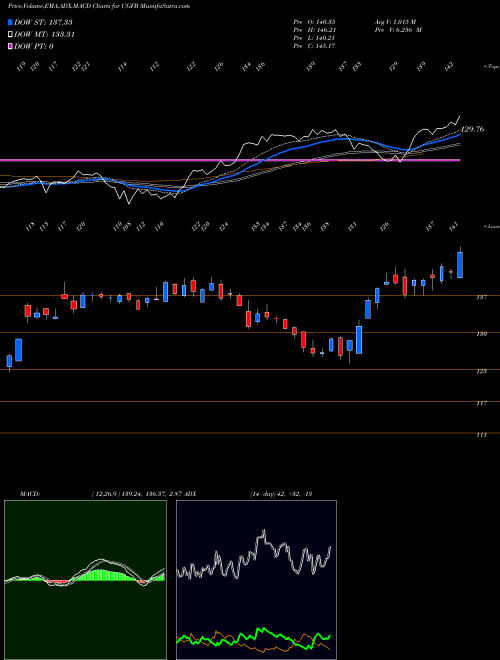Click the 111 price axis label
500x660 pixels.
482,435
